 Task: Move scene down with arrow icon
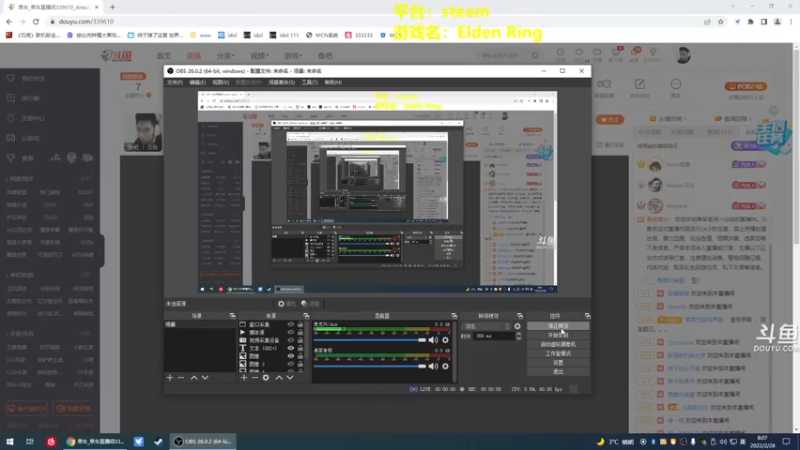point(205,378)
